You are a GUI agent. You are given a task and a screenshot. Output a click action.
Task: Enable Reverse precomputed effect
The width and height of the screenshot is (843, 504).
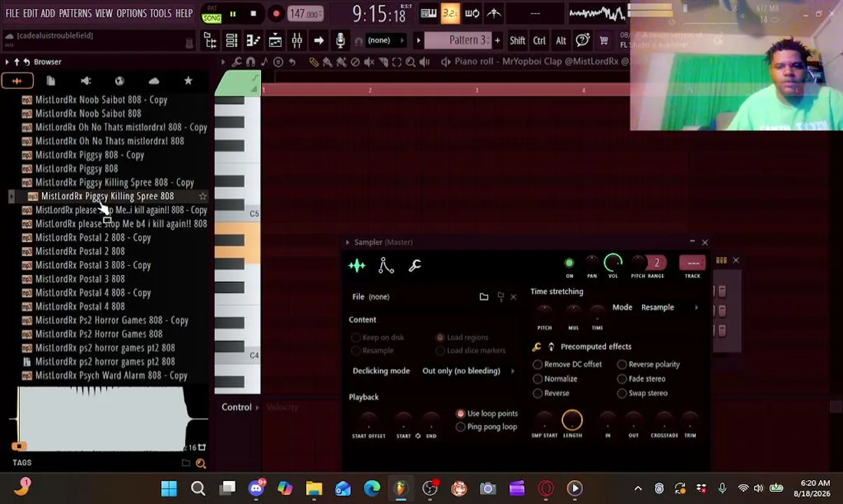click(x=538, y=393)
